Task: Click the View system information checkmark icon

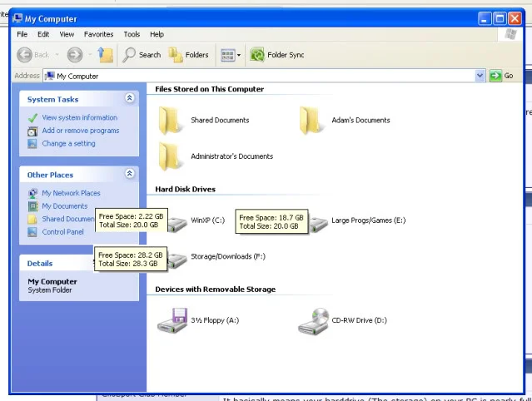Action: coord(32,118)
